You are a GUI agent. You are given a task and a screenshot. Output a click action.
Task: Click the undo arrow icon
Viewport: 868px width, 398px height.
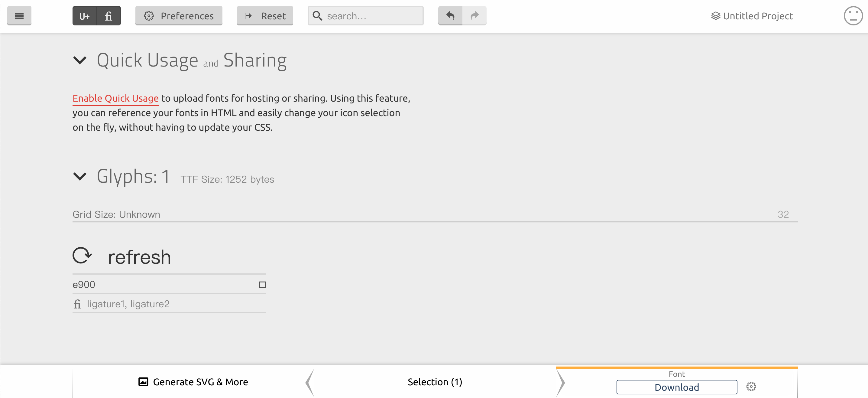coord(450,15)
